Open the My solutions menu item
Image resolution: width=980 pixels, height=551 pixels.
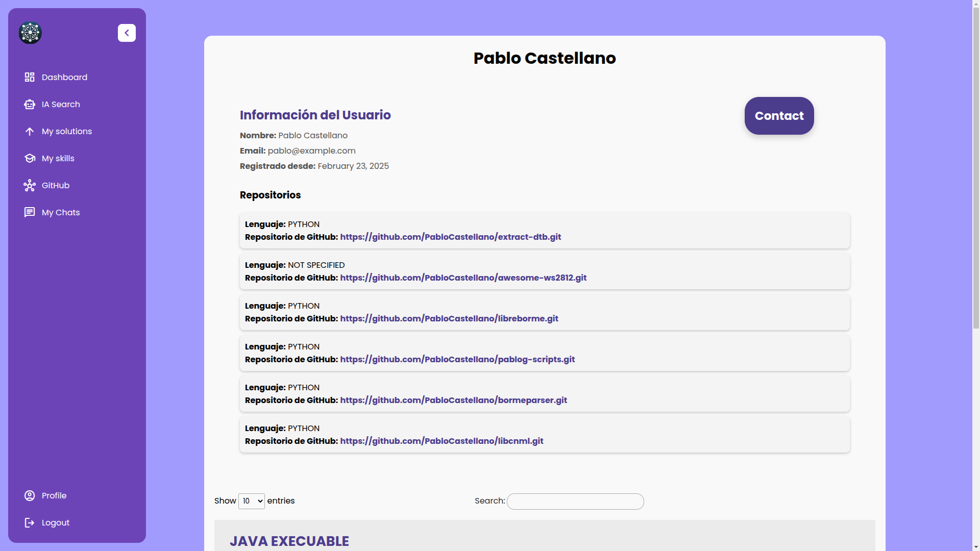tap(67, 132)
